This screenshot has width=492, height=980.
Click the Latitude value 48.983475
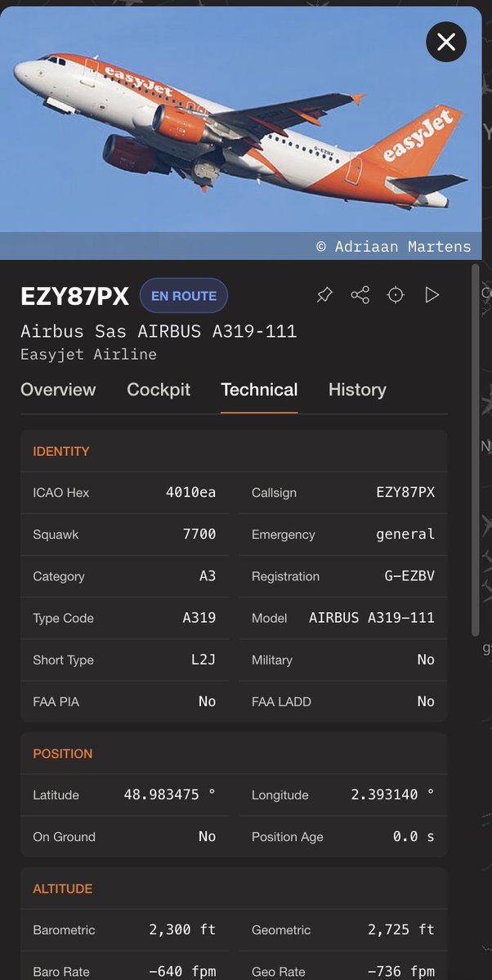pyautogui.click(x=169, y=795)
